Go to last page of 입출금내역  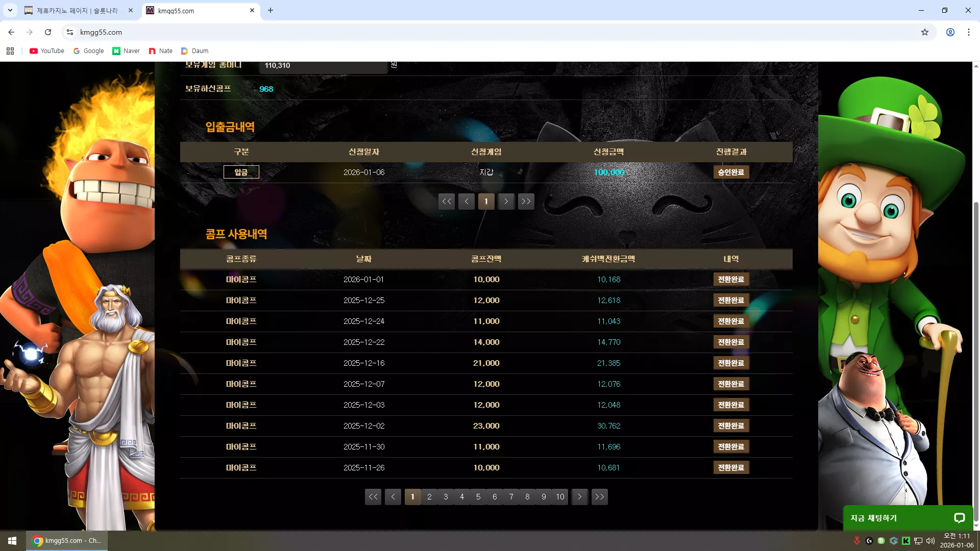pos(526,202)
